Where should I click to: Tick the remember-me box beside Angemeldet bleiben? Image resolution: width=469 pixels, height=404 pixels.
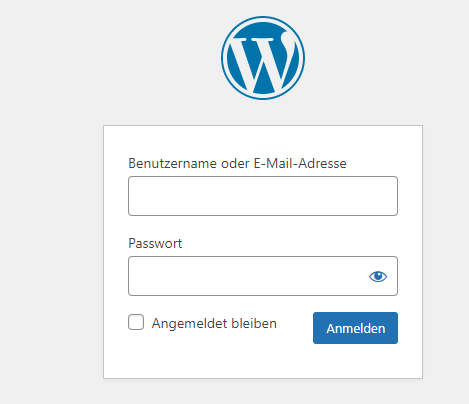pyautogui.click(x=136, y=322)
